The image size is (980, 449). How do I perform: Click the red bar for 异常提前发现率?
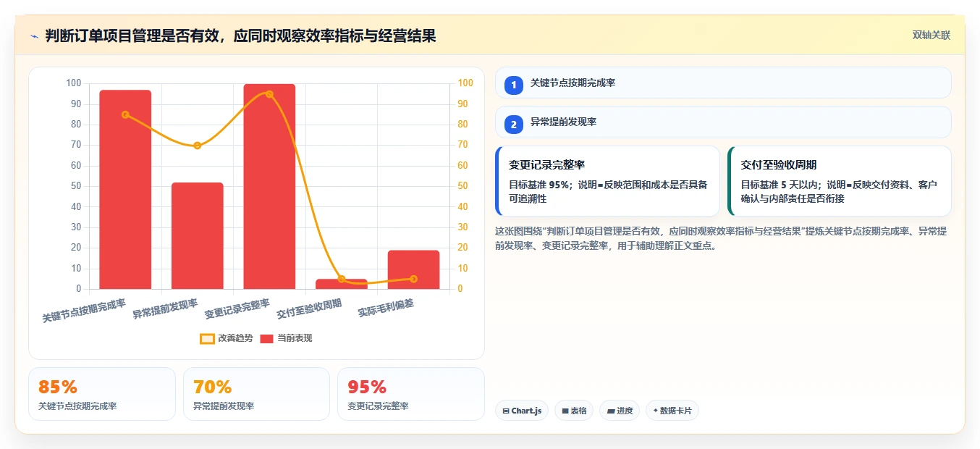point(198,236)
